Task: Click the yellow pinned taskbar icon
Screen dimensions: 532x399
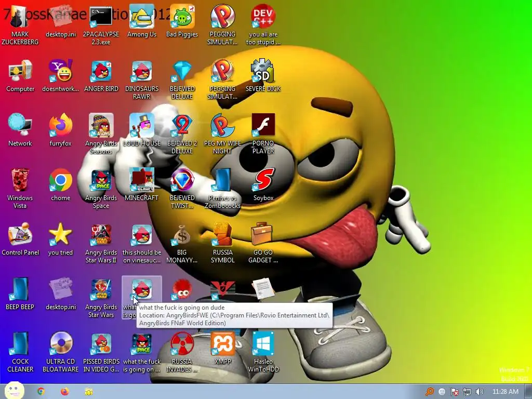Action: click(89, 392)
